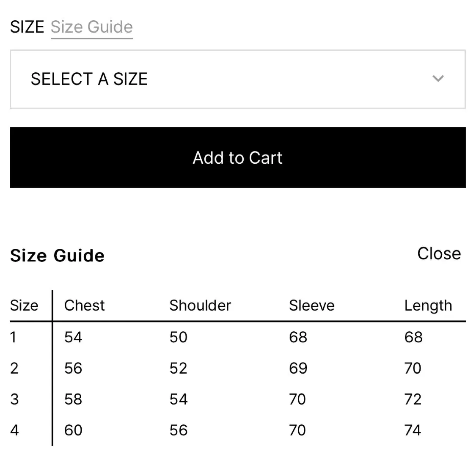This screenshot has height=476, width=476.
Task: Click the Add to Cart button
Action: coord(238,157)
